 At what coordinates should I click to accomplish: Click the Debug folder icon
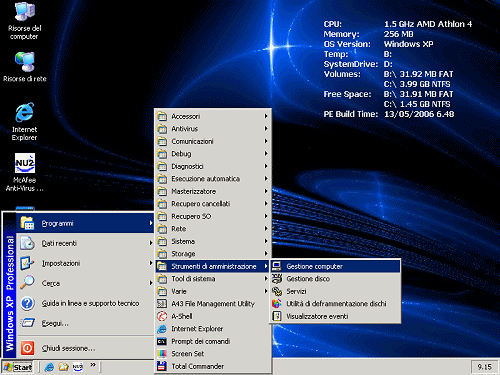tap(162, 154)
